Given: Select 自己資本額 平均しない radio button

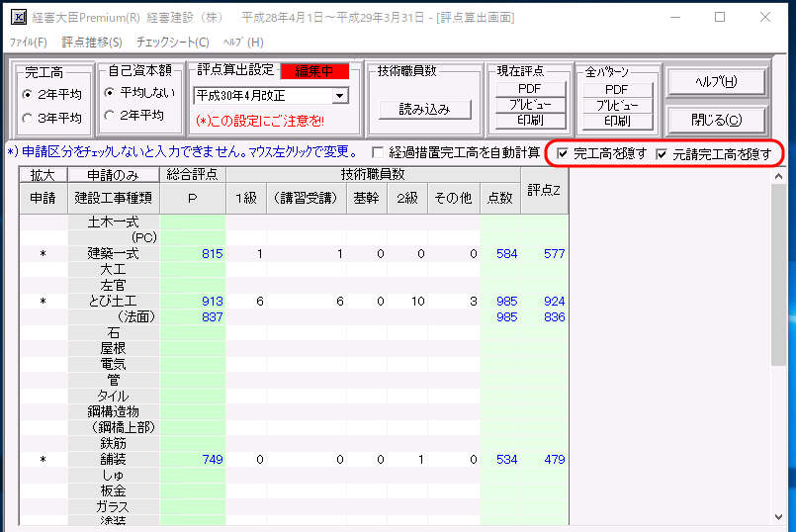Looking at the screenshot, I should [139, 92].
